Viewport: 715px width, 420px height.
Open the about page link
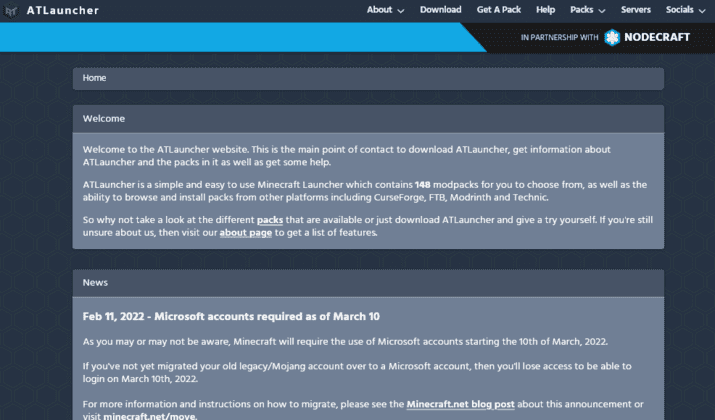[246, 233]
